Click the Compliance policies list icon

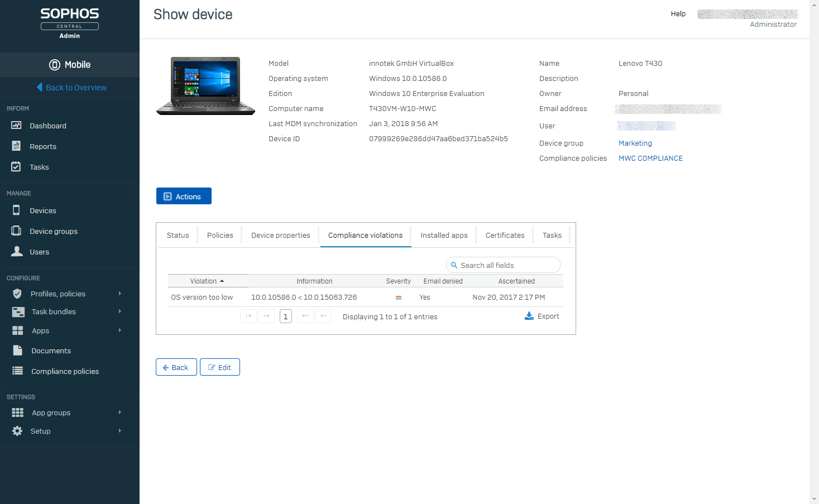(18, 371)
